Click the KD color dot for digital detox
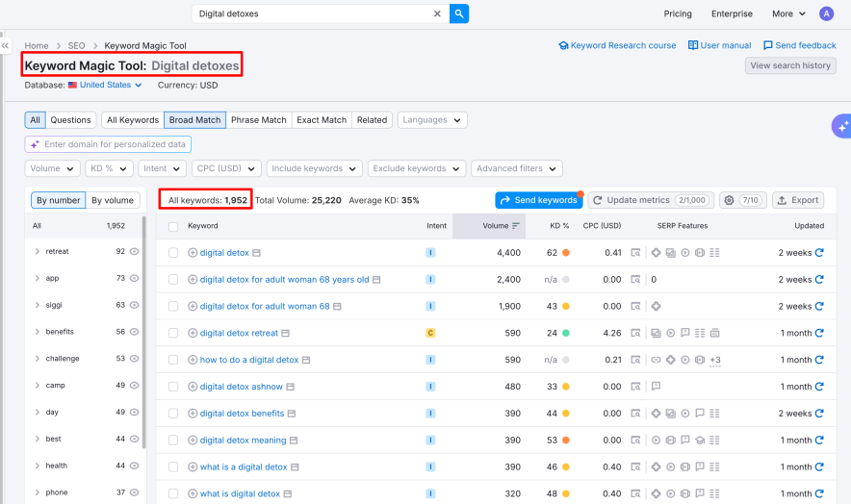 (x=565, y=253)
